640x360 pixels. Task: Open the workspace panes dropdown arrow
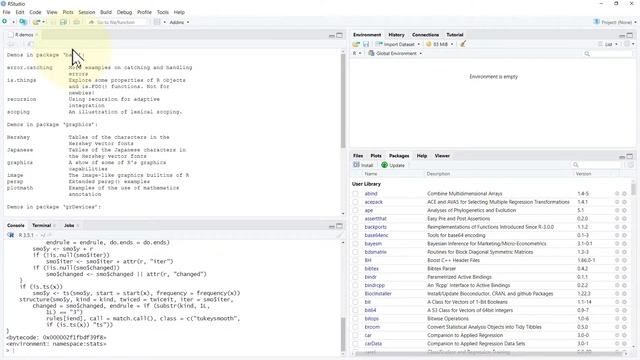164,22
